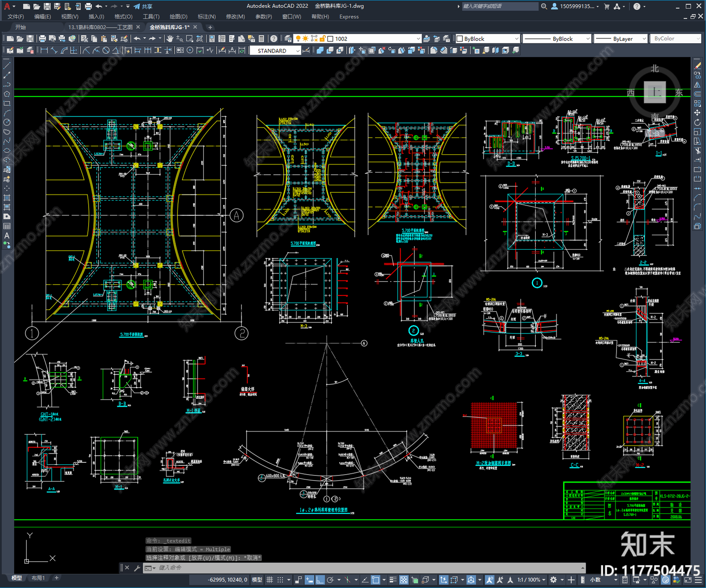
Task: Select the Move tool in the modify toolbar
Action: [x=697, y=113]
